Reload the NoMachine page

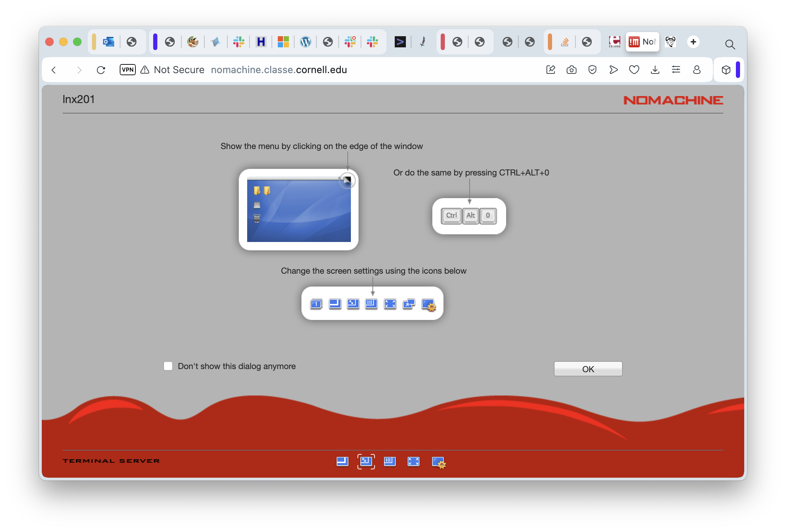pyautogui.click(x=101, y=70)
